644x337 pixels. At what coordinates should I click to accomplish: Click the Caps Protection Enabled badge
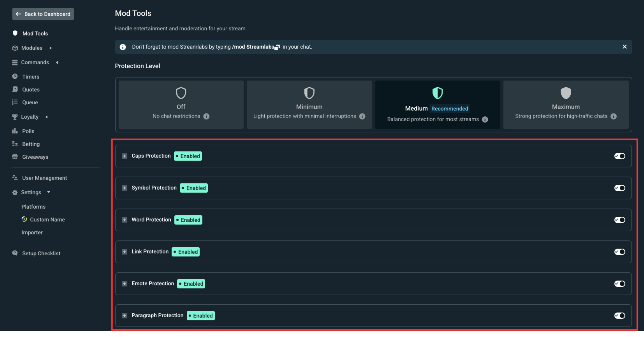(188, 156)
